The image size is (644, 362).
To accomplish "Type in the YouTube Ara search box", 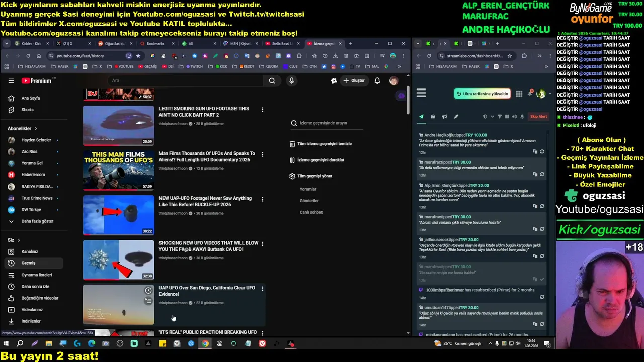I will [185, 81].
